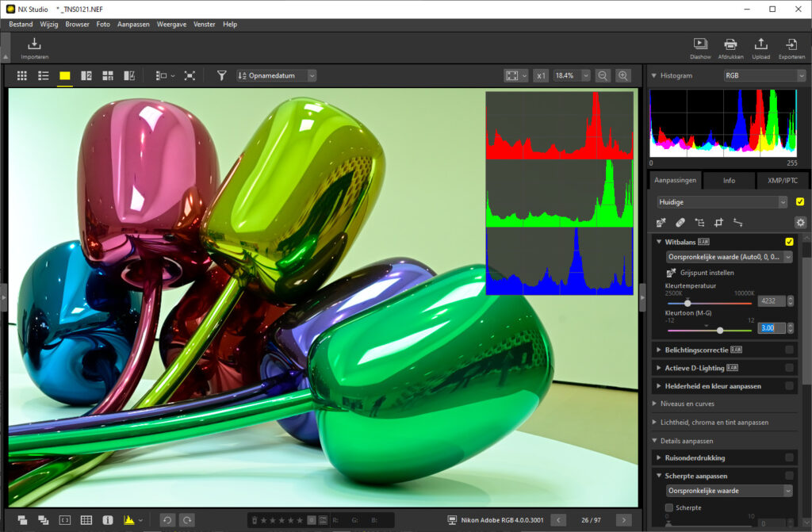Click the x1 100% zoom button
The image size is (812, 532).
[x=541, y=75]
